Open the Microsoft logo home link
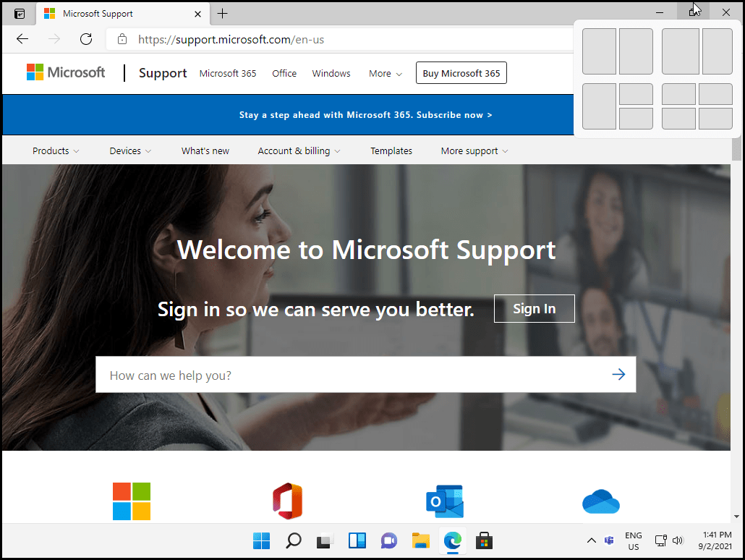The image size is (745, 560). [x=66, y=72]
